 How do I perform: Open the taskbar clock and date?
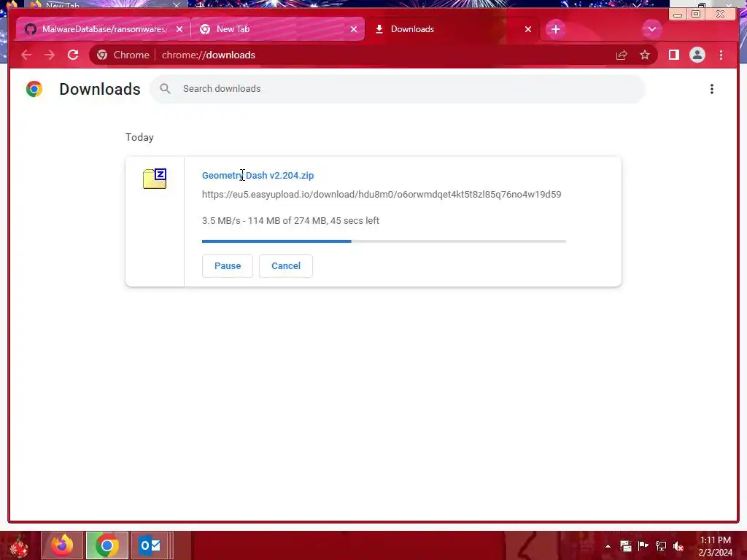click(x=715, y=546)
